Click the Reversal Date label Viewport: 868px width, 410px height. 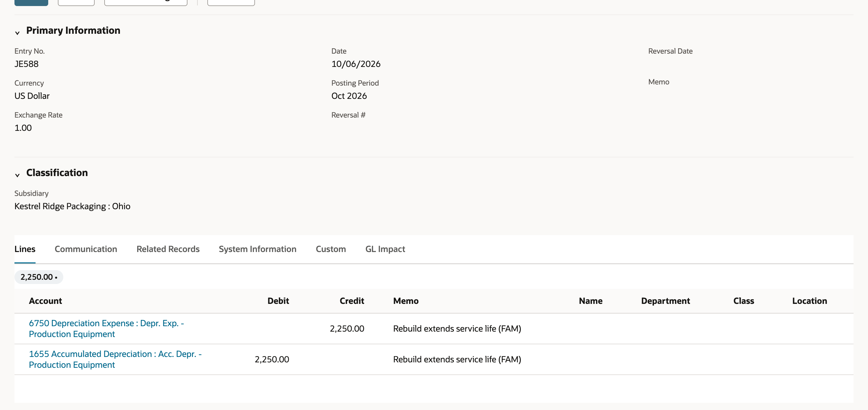tap(670, 51)
